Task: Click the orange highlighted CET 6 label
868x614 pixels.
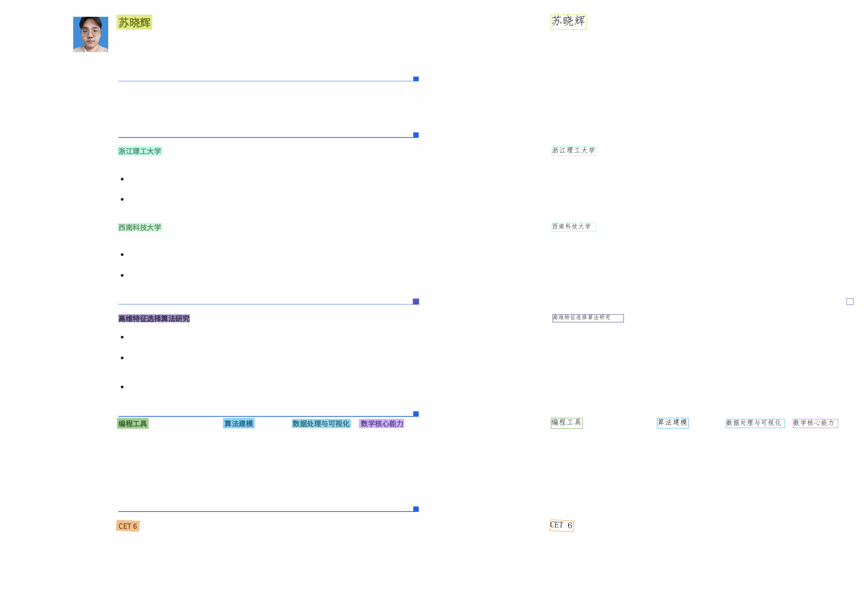Action: pos(128,526)
